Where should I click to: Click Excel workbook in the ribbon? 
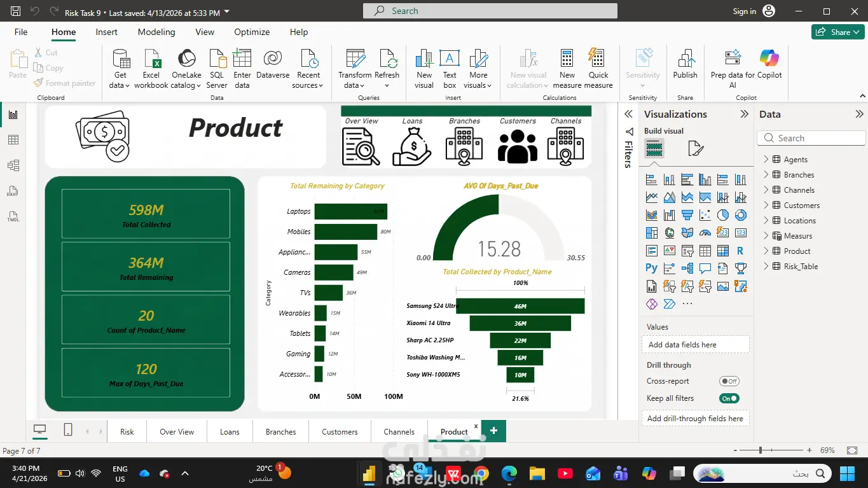pos(151,69)
